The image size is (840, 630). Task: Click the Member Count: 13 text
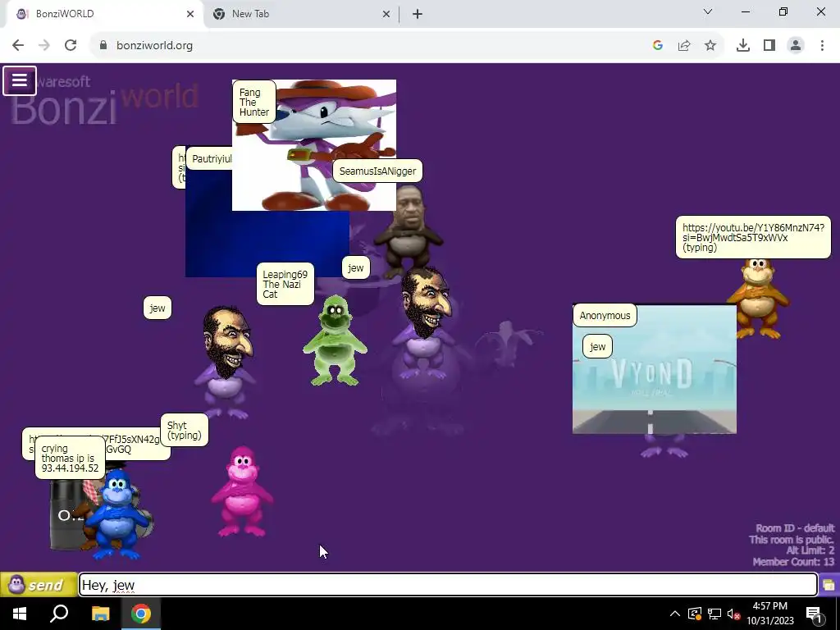tap(793, 562)
